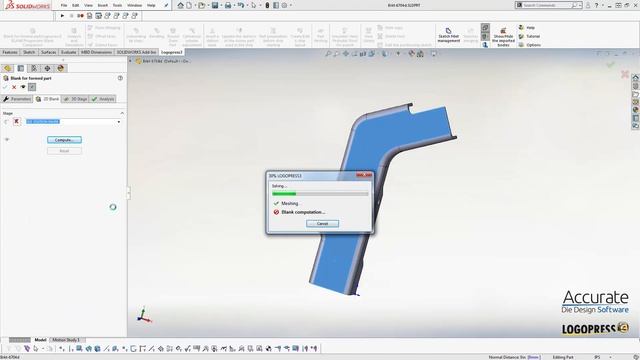The width and height of the screenshot is (640, 360).
Task: Open Logopress Tutorial in the ribbon
Action: point(529,36)
